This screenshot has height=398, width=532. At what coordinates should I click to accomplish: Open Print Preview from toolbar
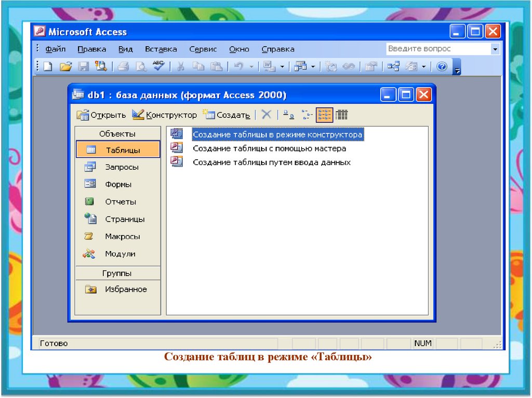(x=141, y=66)
